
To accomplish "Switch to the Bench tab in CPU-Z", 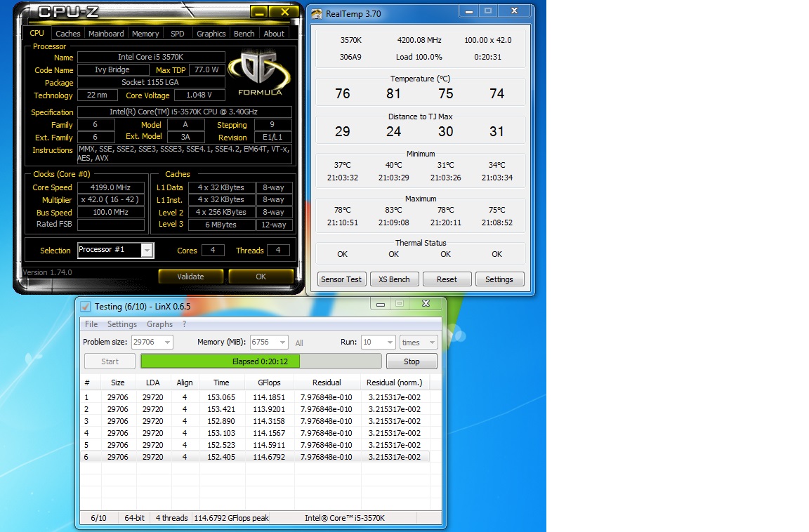I will click(x=244, y=34).
